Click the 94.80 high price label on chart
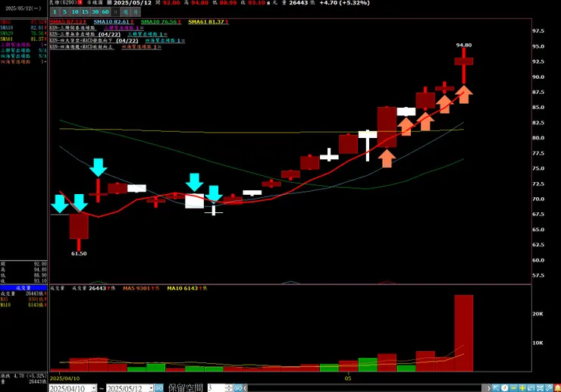 tap(464, 45)
